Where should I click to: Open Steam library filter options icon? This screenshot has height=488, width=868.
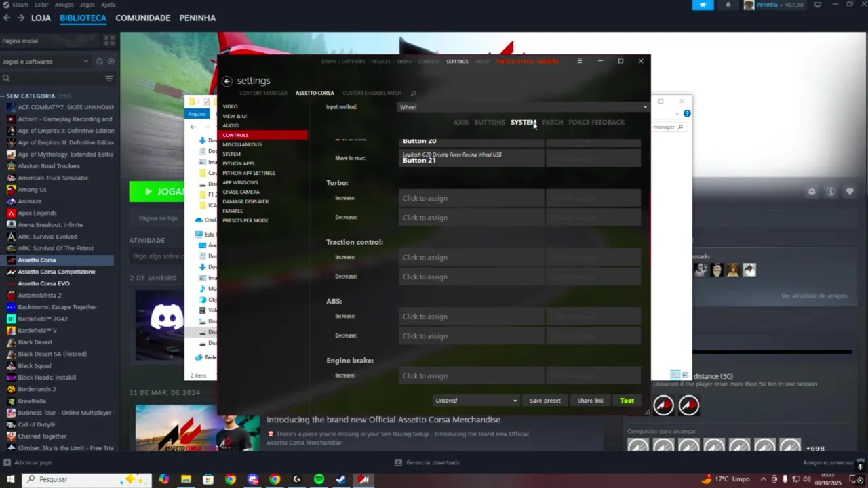click(x=109, y=79)
